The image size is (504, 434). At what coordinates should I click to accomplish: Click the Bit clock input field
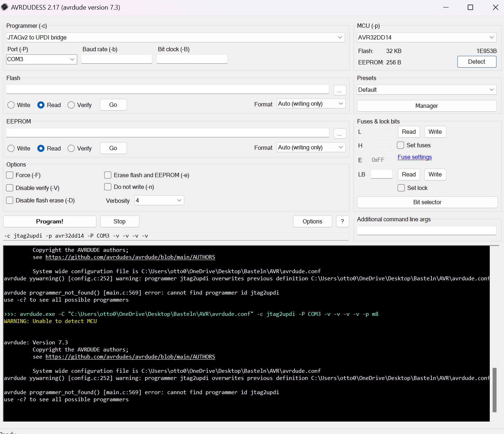192,59
